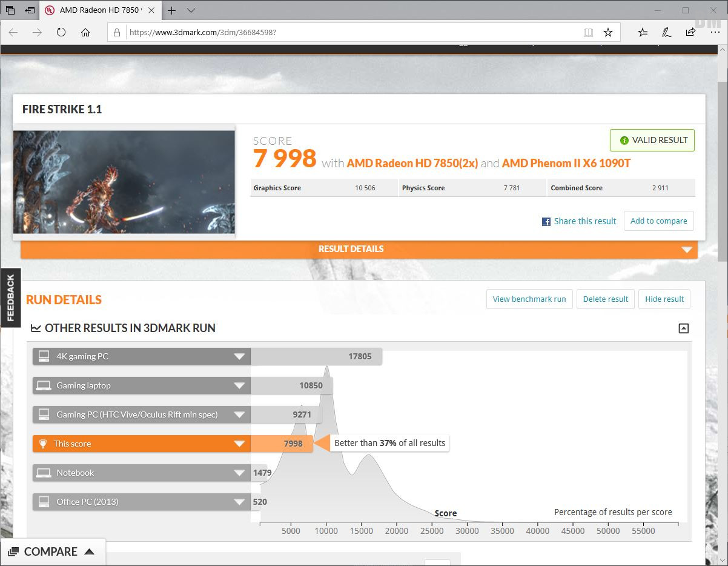
Task: Click the chart icon beside Other Results
Action: click(36, 328)
